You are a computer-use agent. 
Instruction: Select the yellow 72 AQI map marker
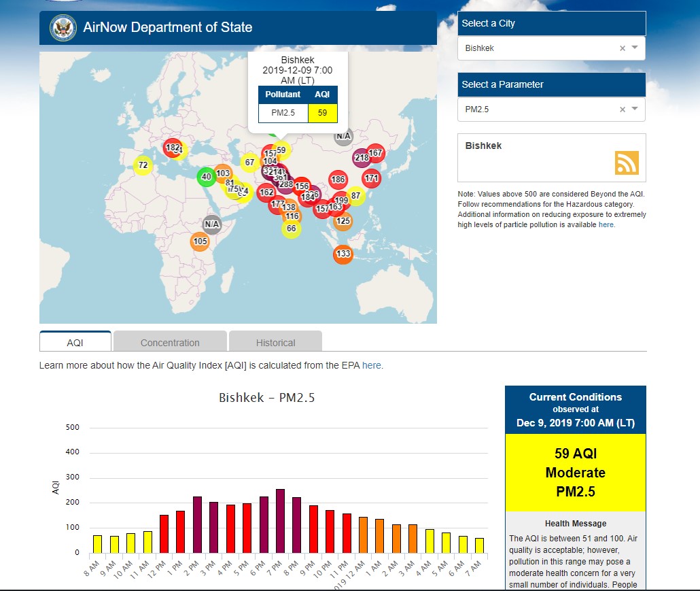[x=142, y=165]
